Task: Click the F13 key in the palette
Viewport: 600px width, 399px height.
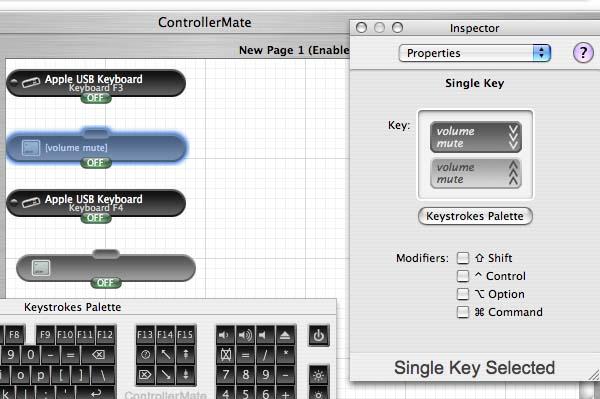Action: click(145, 335)
